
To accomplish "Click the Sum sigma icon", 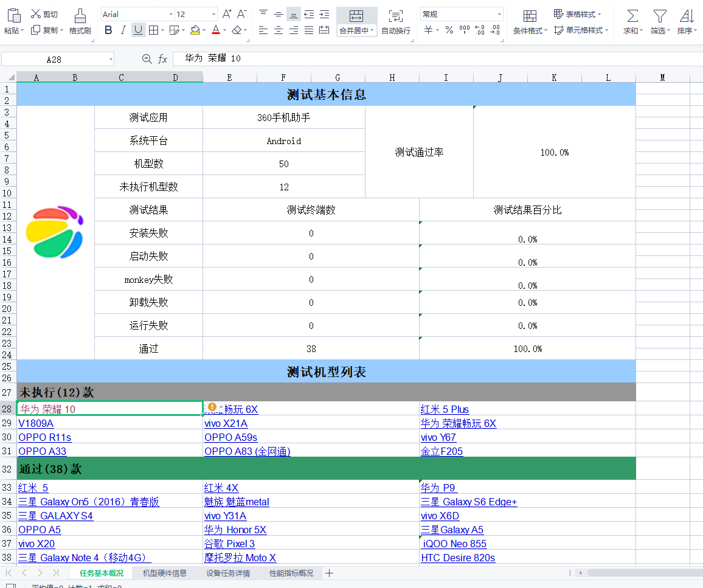I will [632, 16].
